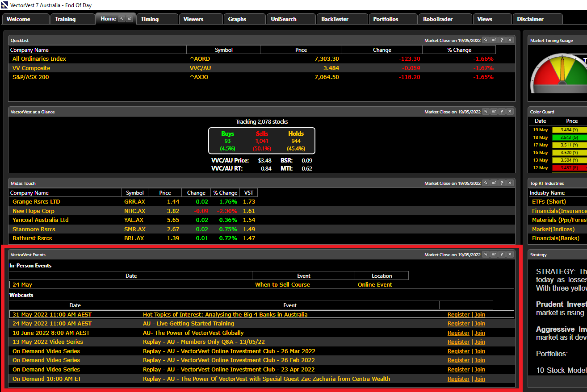Pop out the QuickList panel
This screenshot has width=587, height=392.
tap(494, 40)
